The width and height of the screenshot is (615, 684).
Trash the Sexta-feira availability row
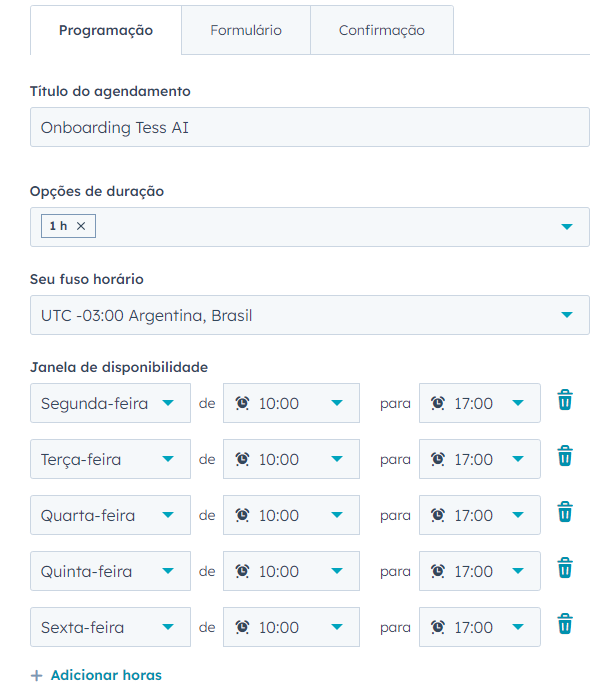[x=565, y=625]
